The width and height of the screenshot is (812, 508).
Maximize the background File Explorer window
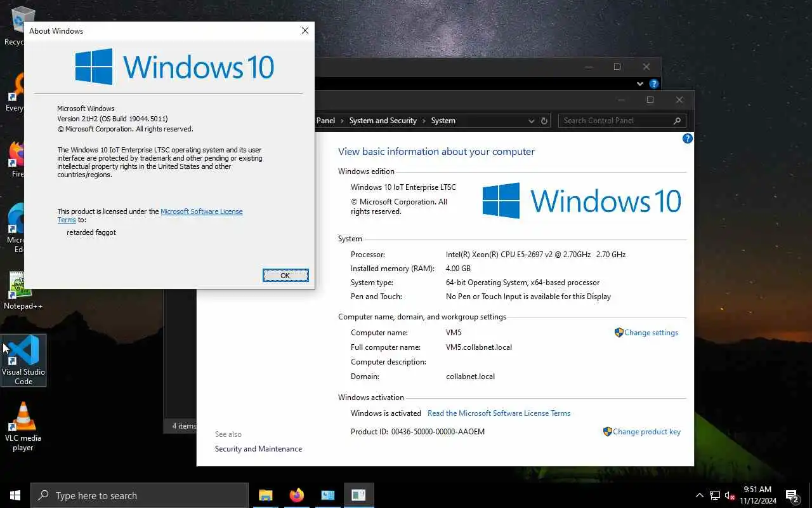pyautogui.click(x=617, y=67)
